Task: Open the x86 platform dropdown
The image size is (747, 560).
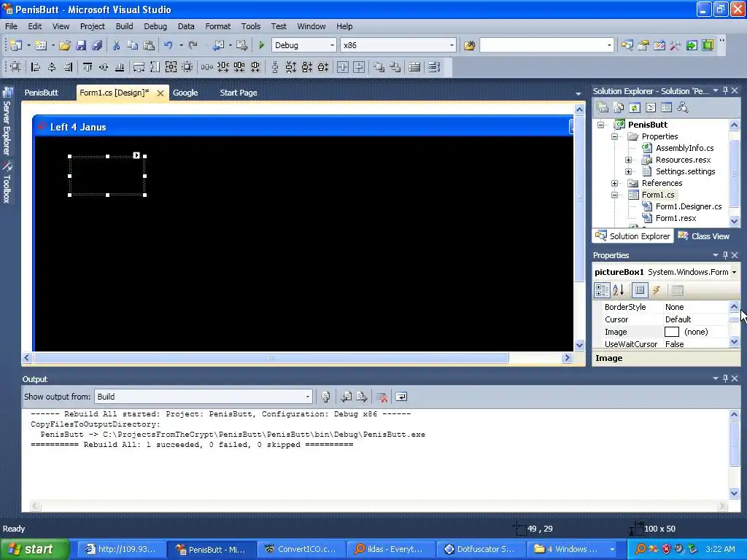Action: 451,45
